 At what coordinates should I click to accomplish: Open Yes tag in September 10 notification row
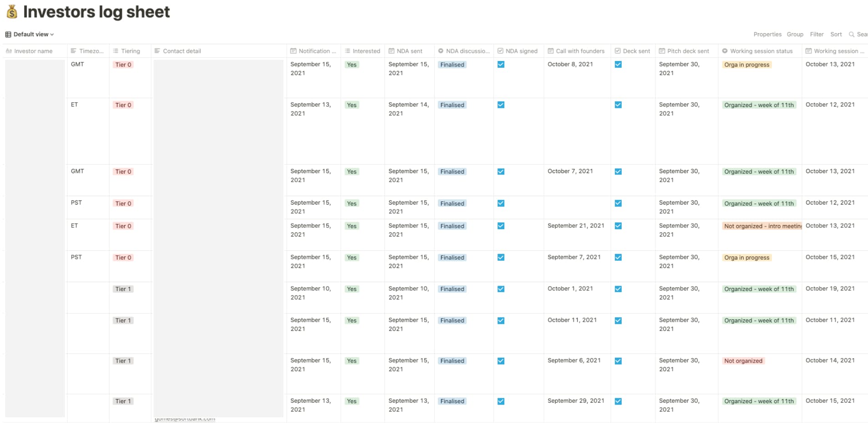click(351, 289)
